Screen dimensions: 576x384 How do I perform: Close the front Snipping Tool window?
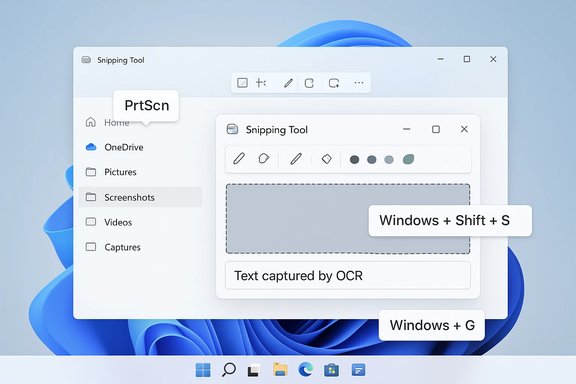[x=464, y=129]
